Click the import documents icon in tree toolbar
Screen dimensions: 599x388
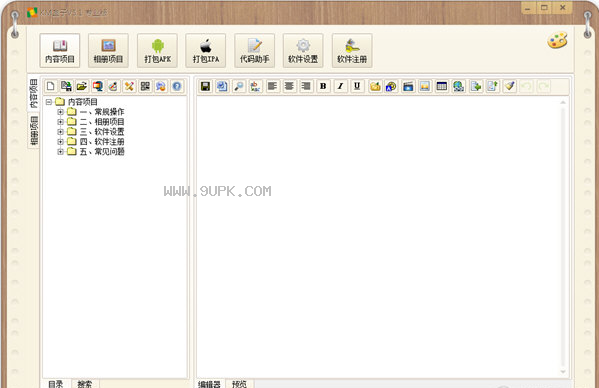click(x=66, y=86)
